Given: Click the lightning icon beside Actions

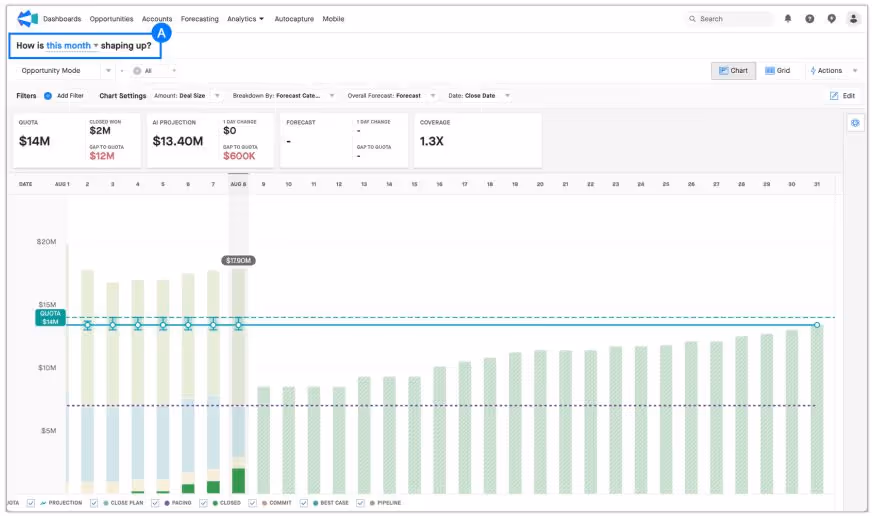Looking at the screenshot, I should click(812, 71).
